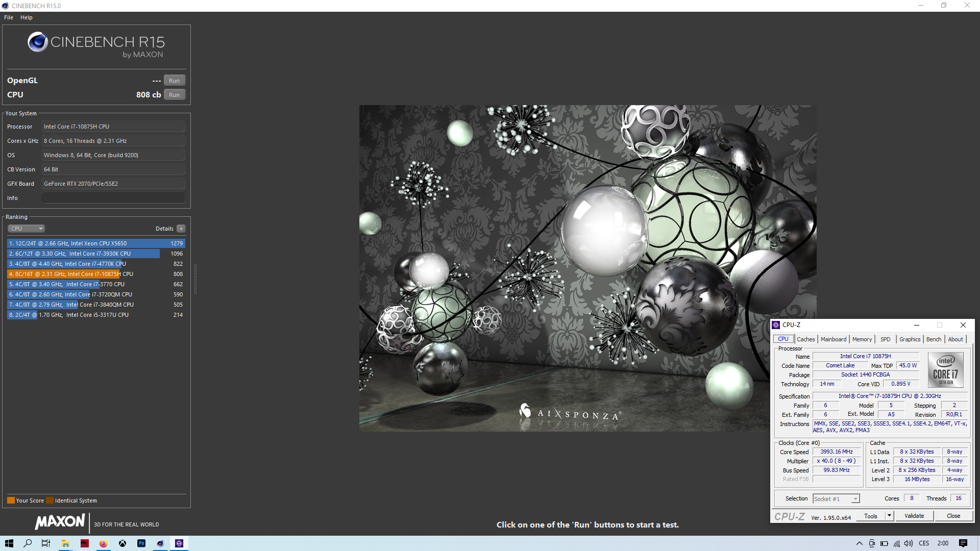This screenshot has height=551, width=980.
Task: Select ranking row Intel Core i7-3770
Action: 96,284
